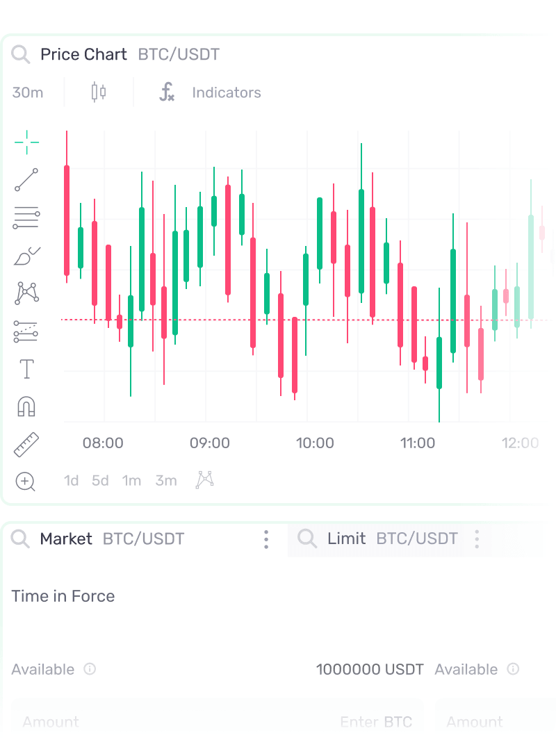The image size is (556, 756).
Task: Enable the magnet snapping tool
Action: (26, 406)
